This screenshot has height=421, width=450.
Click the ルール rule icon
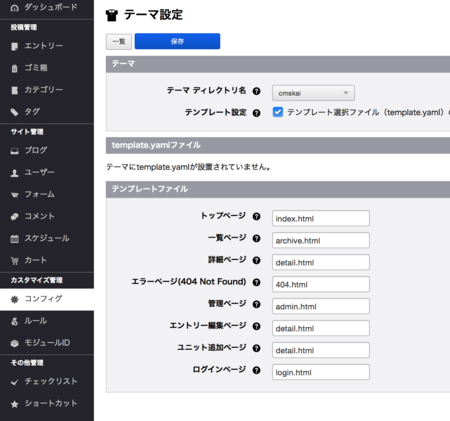14,321
